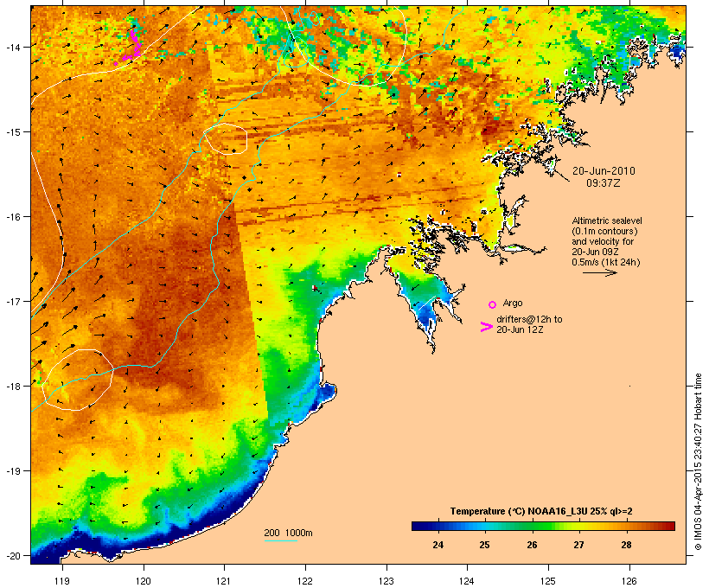Click the "0.5m/s (1kt 24h)" scale label
The height and width of the screenshot is (588, 709).
(x=606, y=262)
